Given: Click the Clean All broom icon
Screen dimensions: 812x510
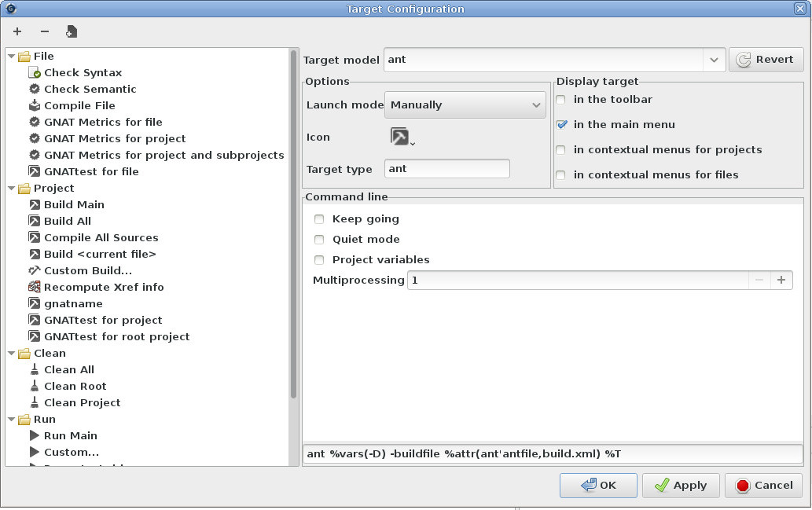Looking at the screenshot, I should (x=34, y=369).
